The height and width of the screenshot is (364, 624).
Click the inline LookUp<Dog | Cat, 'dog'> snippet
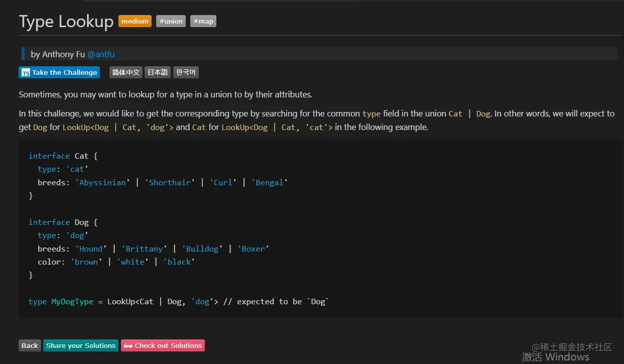(118, 127)
